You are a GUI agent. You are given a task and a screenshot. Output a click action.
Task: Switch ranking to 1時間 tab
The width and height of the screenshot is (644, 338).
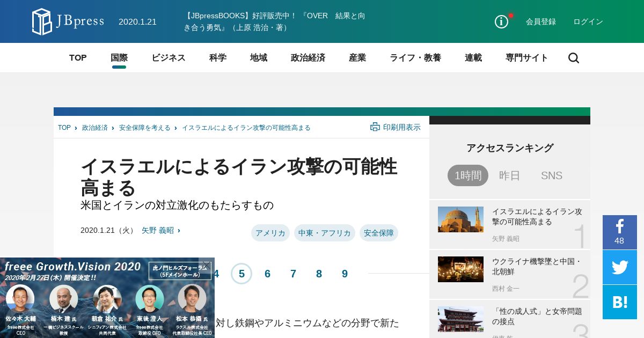[468, 175]
